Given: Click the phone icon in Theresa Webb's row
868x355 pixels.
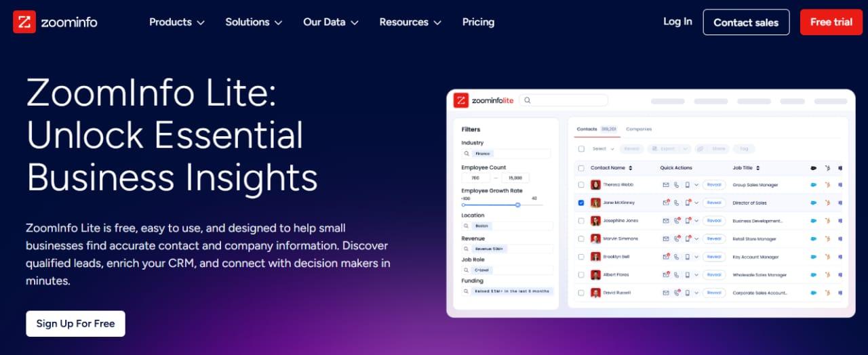Looking at the screenshot, I should pos(676,185).
